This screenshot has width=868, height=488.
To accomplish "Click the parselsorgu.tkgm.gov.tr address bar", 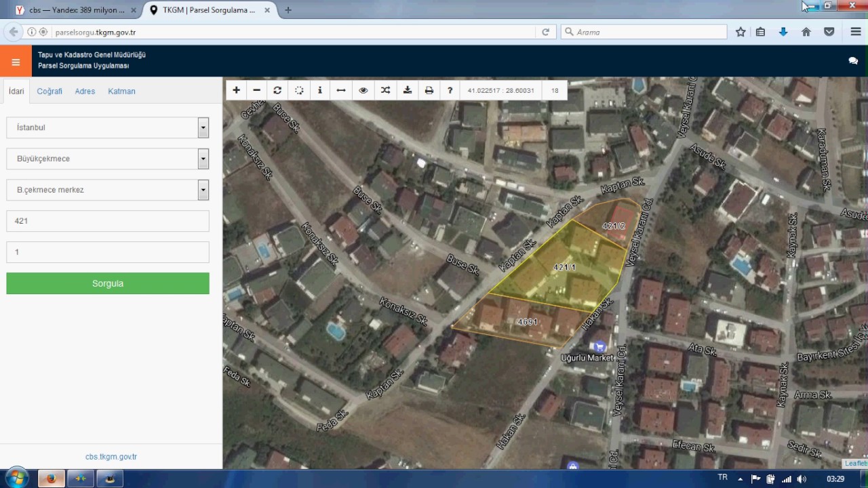I will point(288,32).
